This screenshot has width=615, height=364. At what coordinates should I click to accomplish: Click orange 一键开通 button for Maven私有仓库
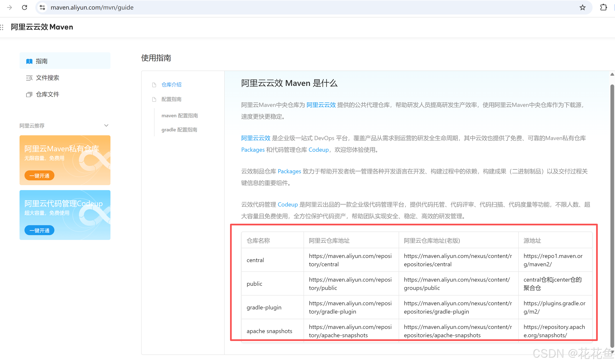pos(39,176)
